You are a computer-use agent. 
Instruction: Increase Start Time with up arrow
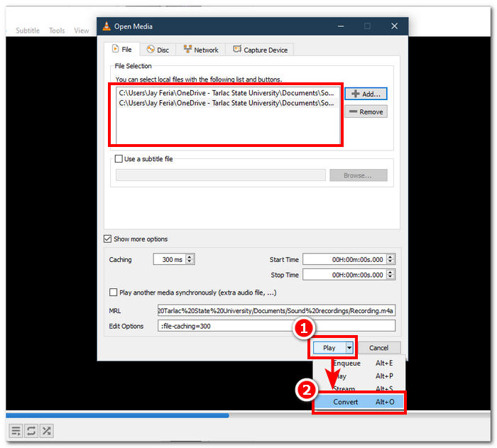[x=390, y=257]
